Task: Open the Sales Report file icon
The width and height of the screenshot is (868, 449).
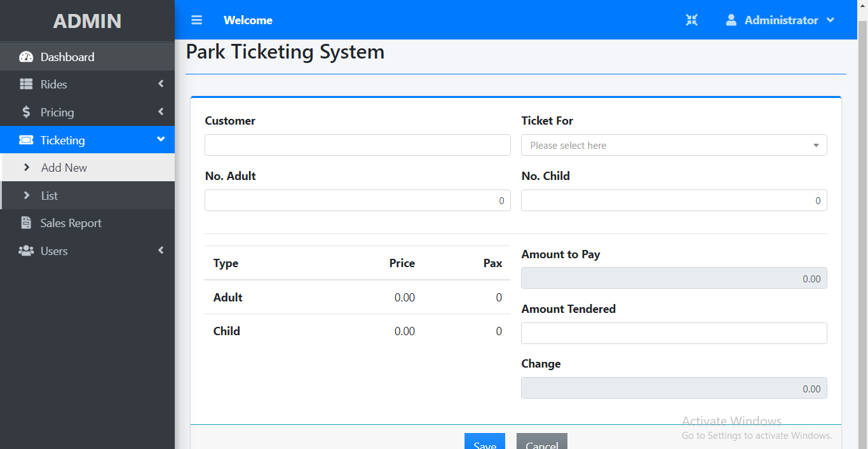Action: pyautogui.click(x=26, y=223)
